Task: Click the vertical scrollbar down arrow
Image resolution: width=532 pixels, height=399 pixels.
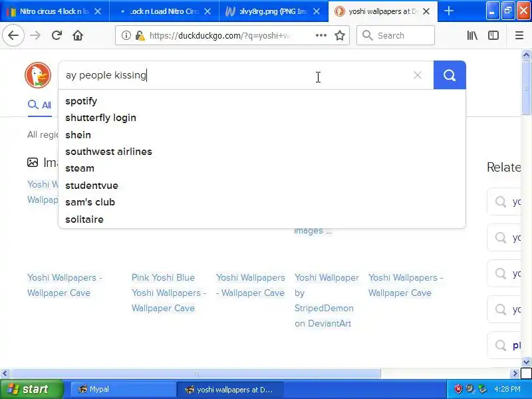Action: coord(526,362)
